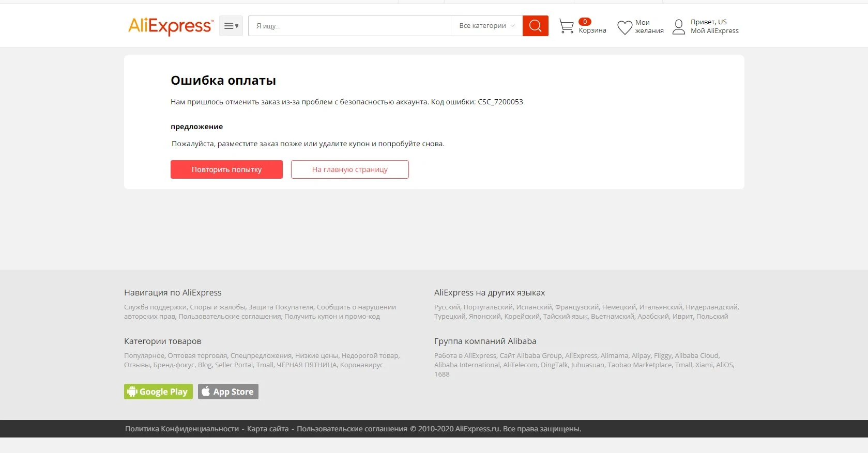
Task: Open 'Мой AliExpress' account menu
Action: click(x=715, y=31)
